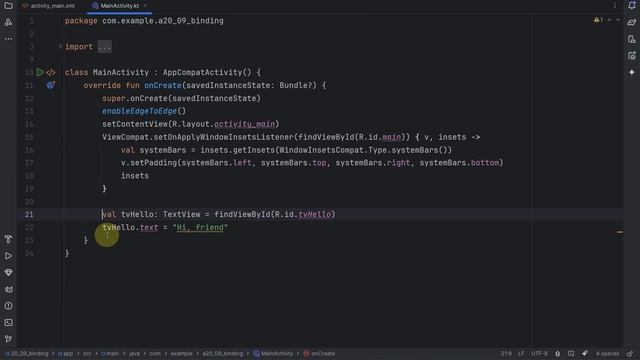Change file encoding UTF-8 in status bar
The height and width of the screenshot is (360, 640).
click(539, 353)
